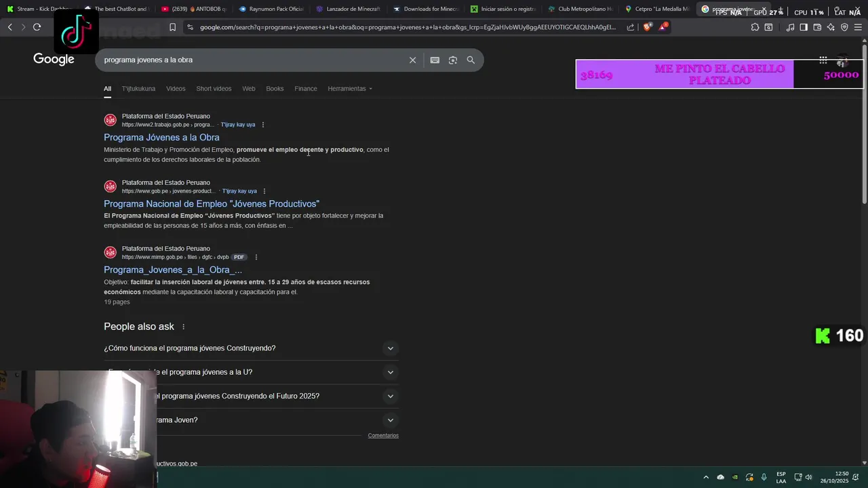
Task: Open the volume speaker tray icon
Action: coord(808,477)
